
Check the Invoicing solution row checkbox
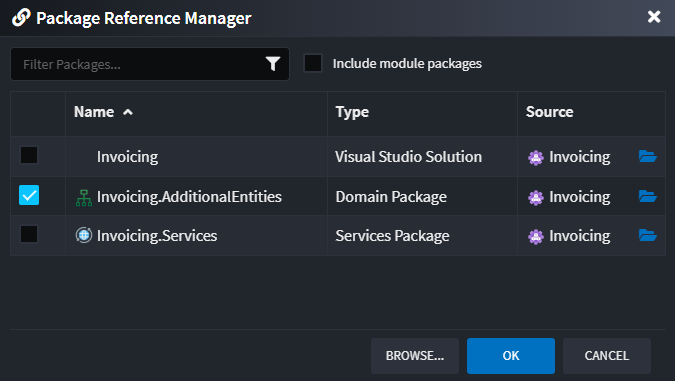[x=29, y=155]
